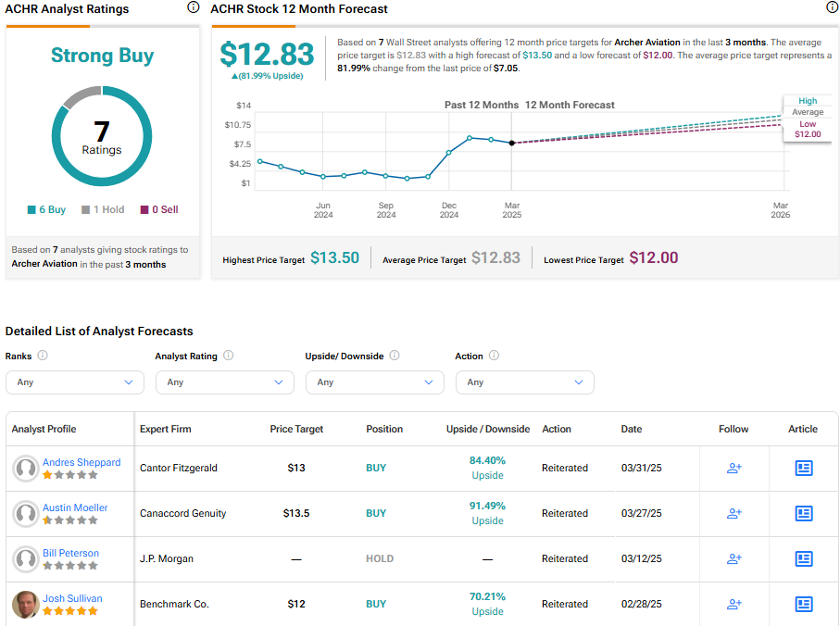
Task: Click Austin Moeller's avatar icon
Action: (x=26, y=514)
